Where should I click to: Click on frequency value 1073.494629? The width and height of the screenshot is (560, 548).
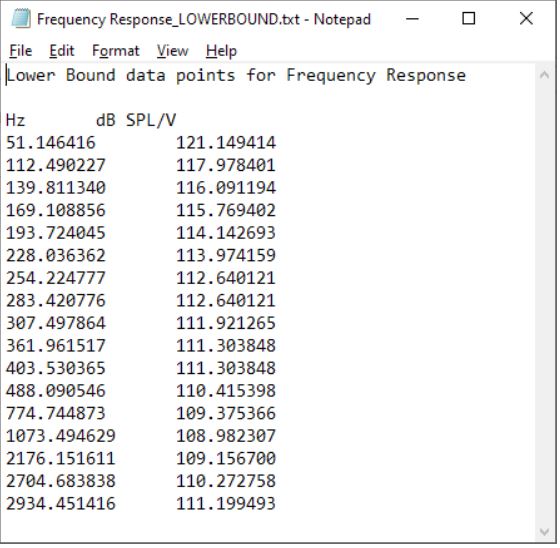61,436
